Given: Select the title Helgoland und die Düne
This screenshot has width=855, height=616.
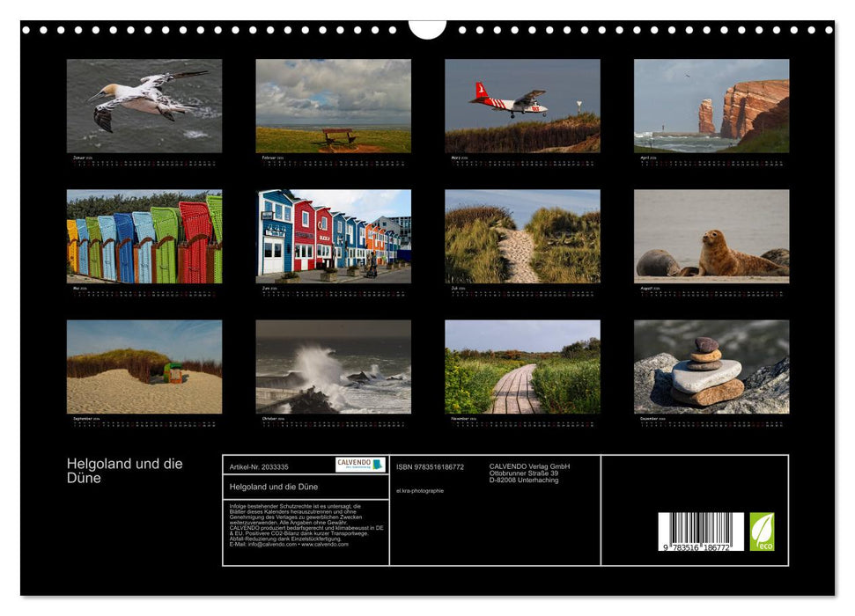Looking at the screenshot, I should point(123,468).
